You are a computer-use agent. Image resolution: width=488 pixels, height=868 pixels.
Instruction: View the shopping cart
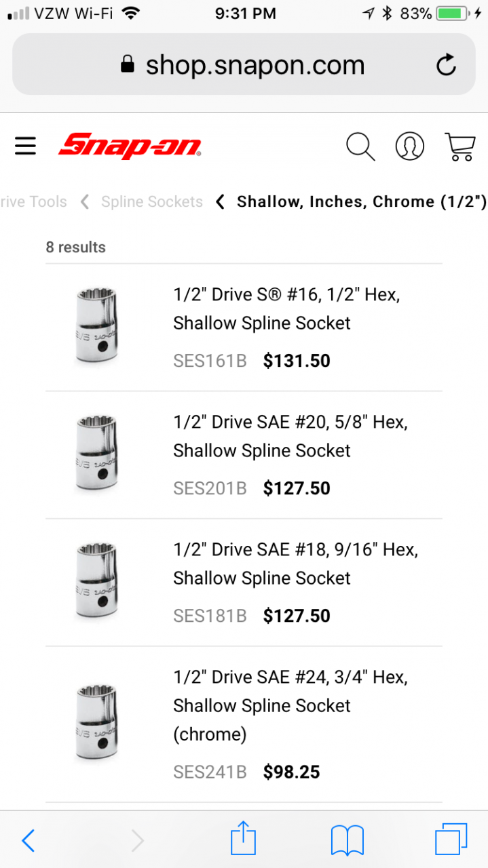point(459,146)
